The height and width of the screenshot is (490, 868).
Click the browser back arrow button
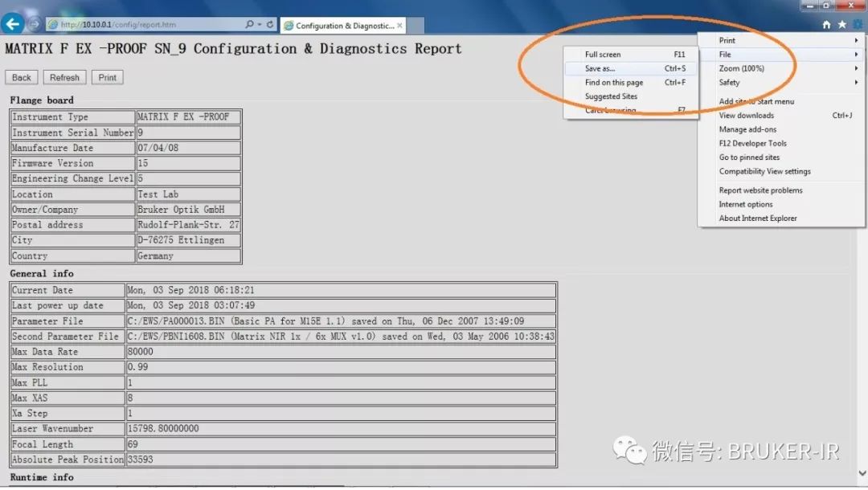[x=13, y=24]
